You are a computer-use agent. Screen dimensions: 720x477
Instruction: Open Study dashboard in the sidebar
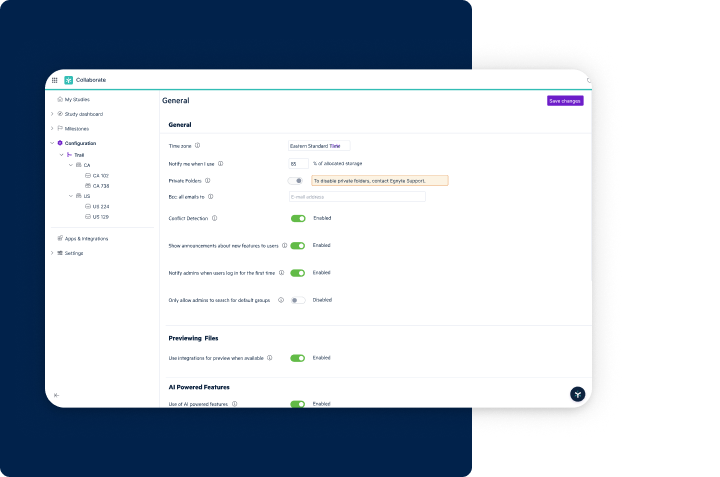[x=84, y=114]
